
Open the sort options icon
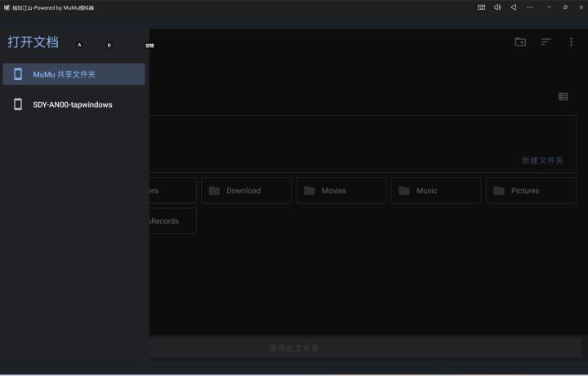pos(546,42)
